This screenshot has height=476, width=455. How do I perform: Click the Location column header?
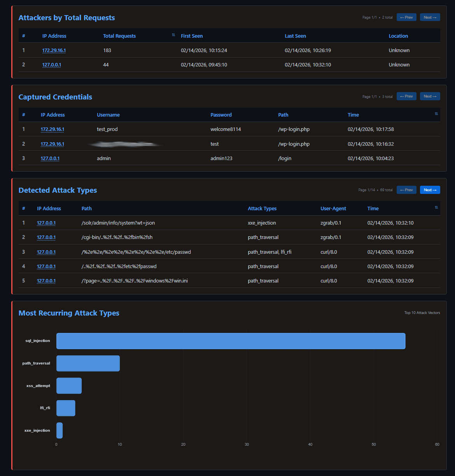(x=398, y=36)
